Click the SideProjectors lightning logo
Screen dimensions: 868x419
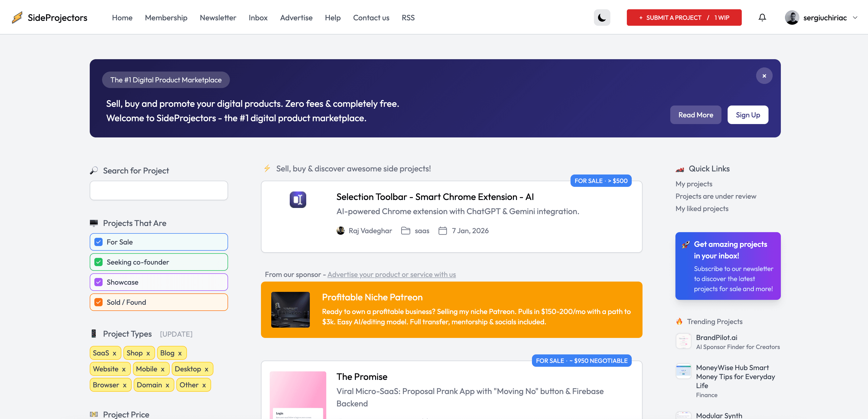(x=17, y=18)
